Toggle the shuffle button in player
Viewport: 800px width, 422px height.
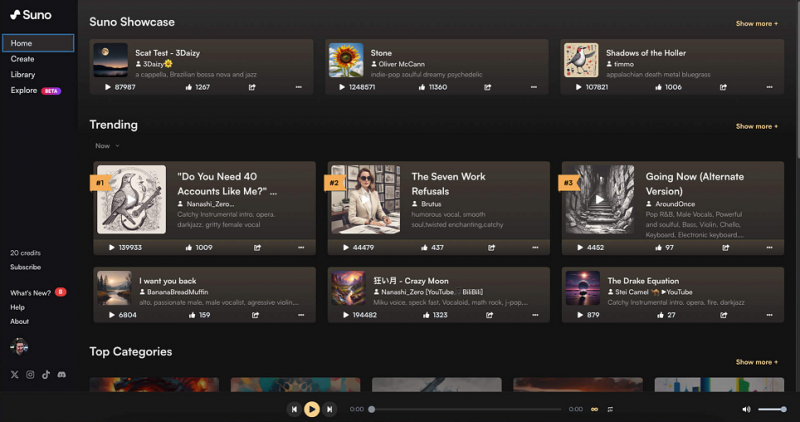pyautogui.click(x=610, y=409)
